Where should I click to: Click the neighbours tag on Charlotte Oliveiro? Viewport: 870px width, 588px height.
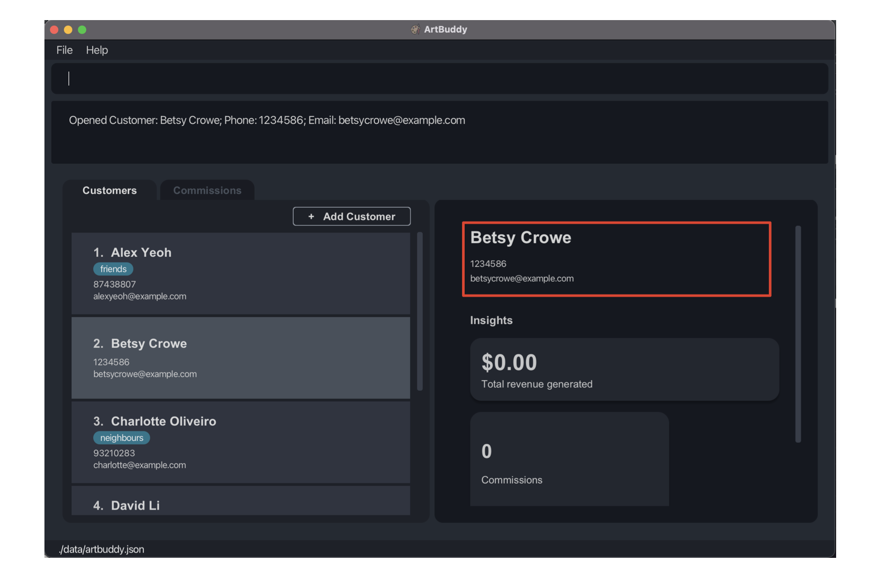pyautogui.click(x=122, y=438)
